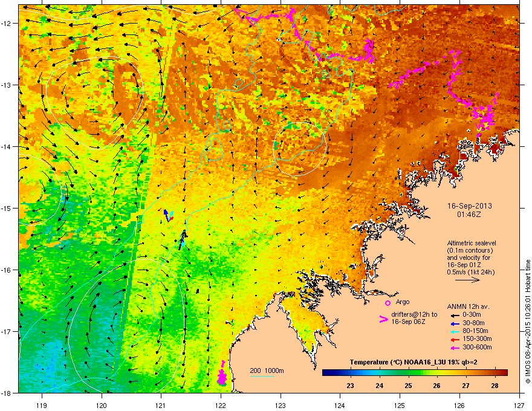This screenshot has width=532, height=411.
Task: Click the latitude axis label '-12'
Action: point(7,24)
